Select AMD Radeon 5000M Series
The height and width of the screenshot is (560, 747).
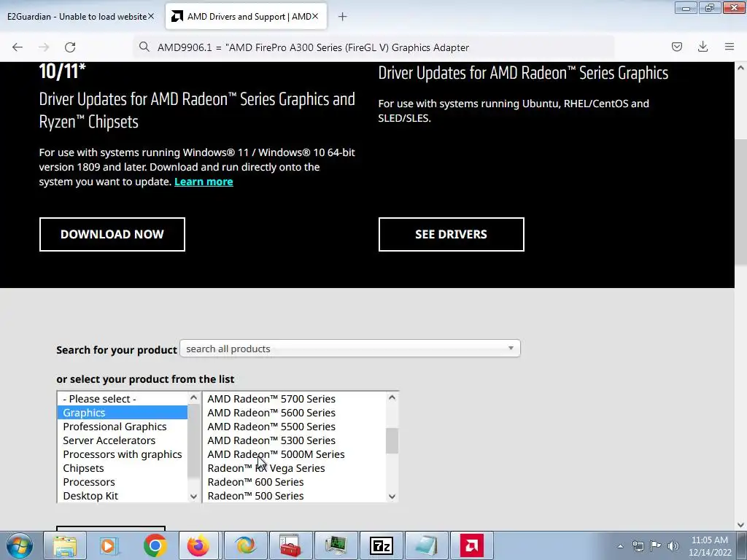295,454
